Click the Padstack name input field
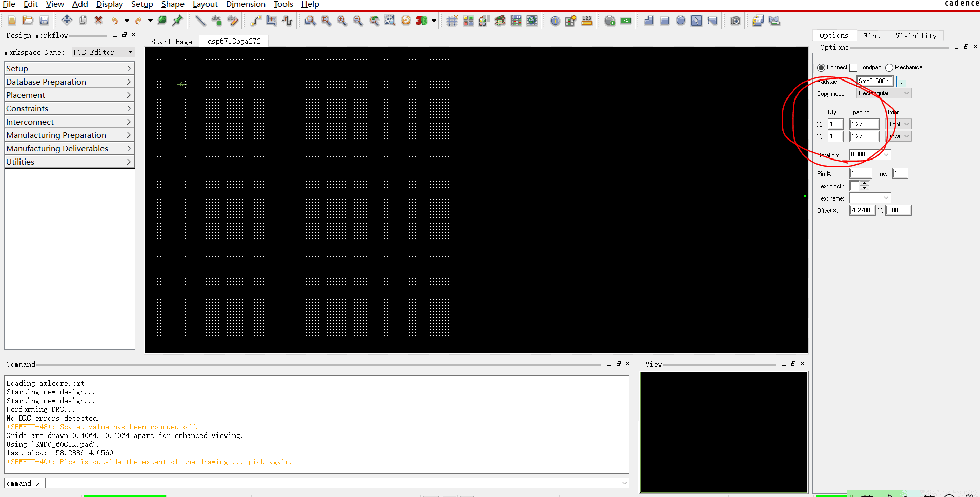Screen dimensions: 980x497 pos(875,81)
